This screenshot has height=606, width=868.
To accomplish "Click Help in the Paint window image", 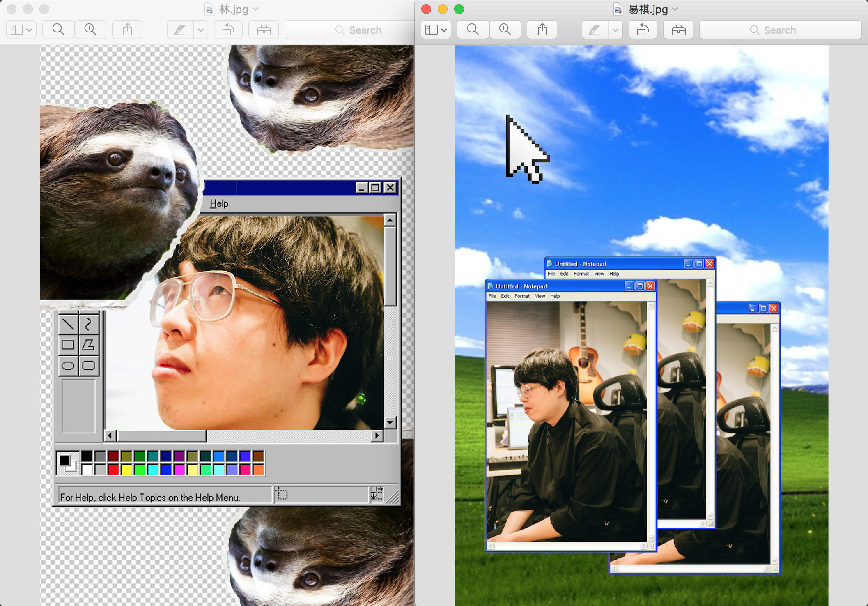I will (x=219, y=203).
